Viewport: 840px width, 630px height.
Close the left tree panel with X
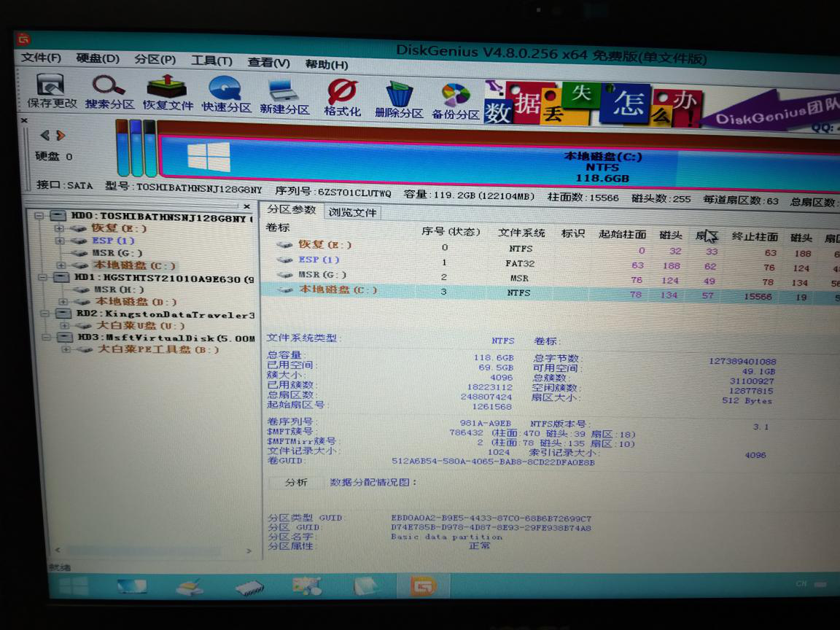[x=246, y=206]
